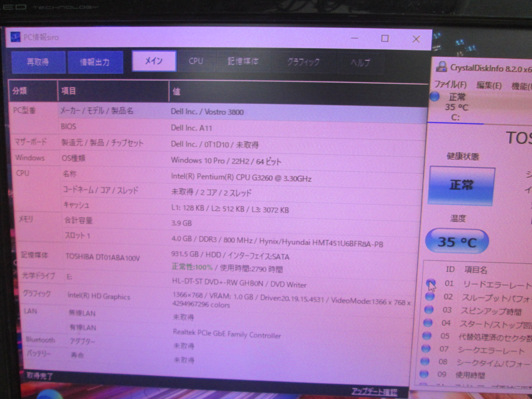Screen dimensions: 532x399
Task: Select the 'OS種類' item cell
Action: point(73,158)
